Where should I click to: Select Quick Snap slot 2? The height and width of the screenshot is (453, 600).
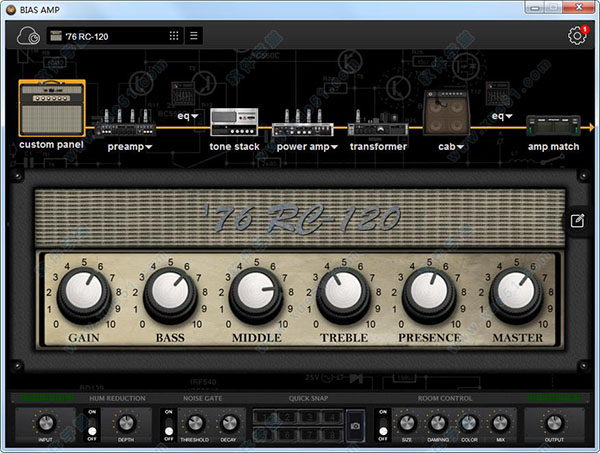pyautogui.click(x=287, y=417)
